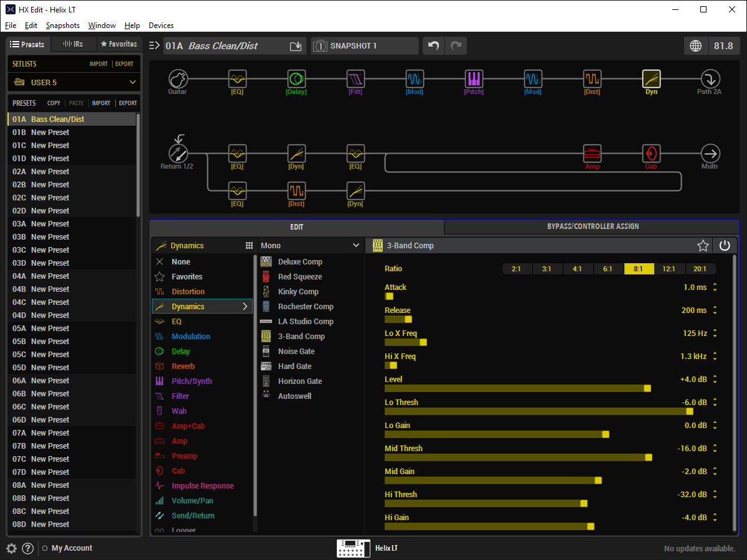The height and width of the screenshot is (560, 747).
Task: Set Ratio to 20:1
Action: pyautogui.click(x=700, y=269)
